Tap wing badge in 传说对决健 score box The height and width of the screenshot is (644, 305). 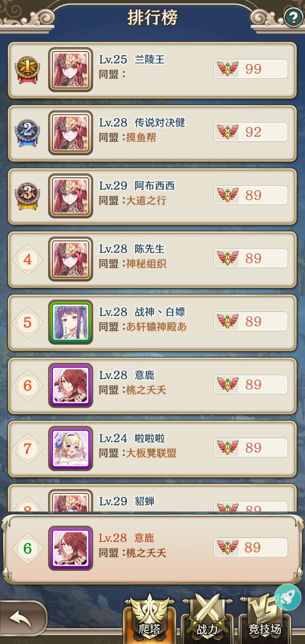[x=228, y=132]
